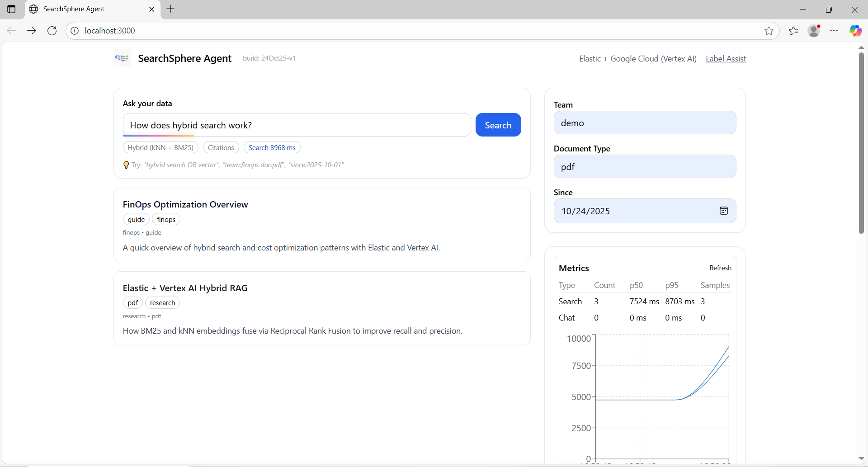This screenshot has height=467, width=868.
Task: Click the lightbulb tip icon
Action: 126,165
